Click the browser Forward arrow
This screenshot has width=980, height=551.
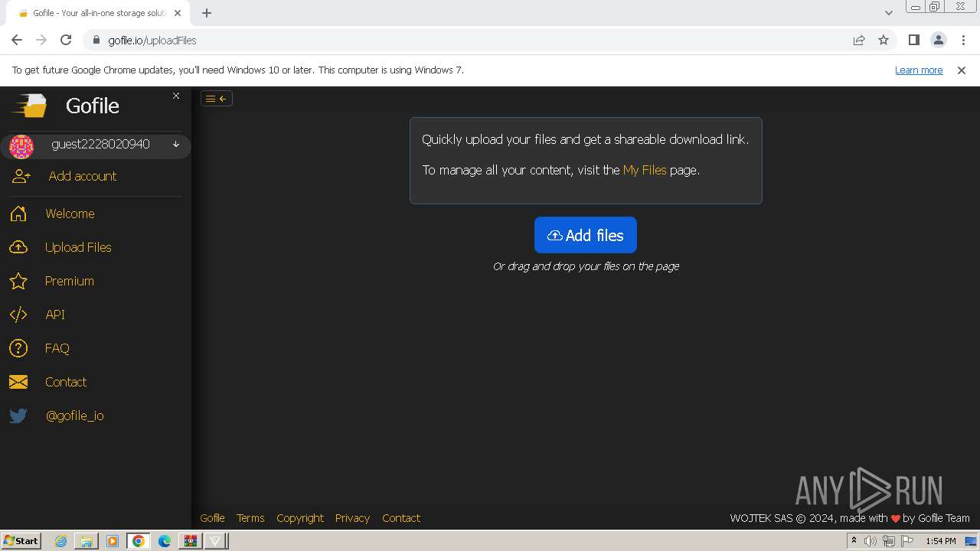click(41, 40)
